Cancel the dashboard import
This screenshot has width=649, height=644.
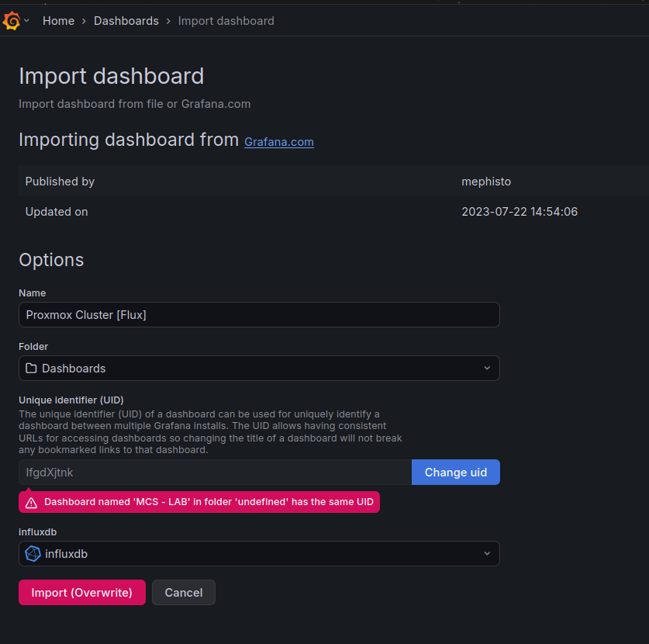pyautogui.click(x=184, y=593)
